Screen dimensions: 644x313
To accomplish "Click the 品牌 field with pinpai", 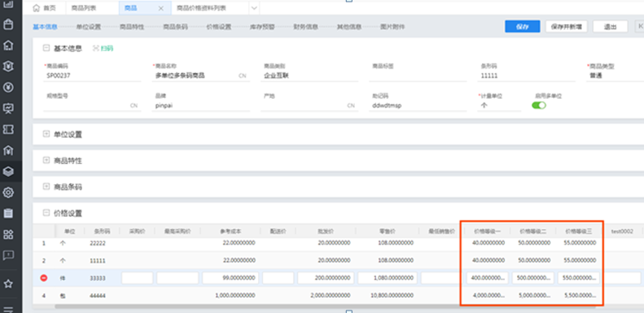I will [201, 105].
